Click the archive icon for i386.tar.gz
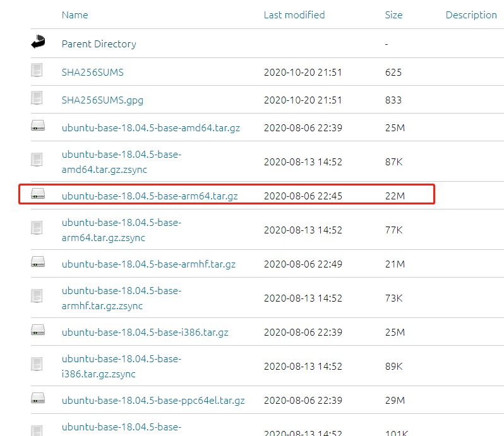This screenshot has height=436, width=504. pos(38,330)
